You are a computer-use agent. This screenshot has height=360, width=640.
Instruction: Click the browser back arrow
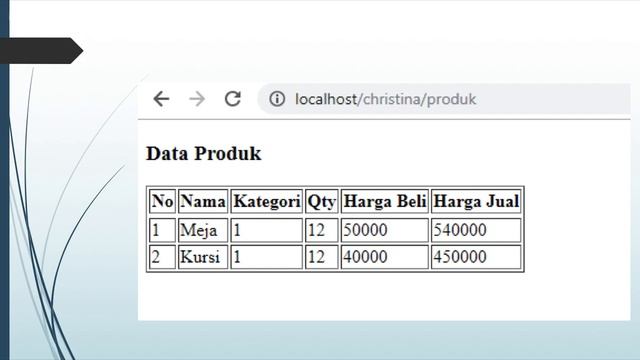click(x=161, y=99)
